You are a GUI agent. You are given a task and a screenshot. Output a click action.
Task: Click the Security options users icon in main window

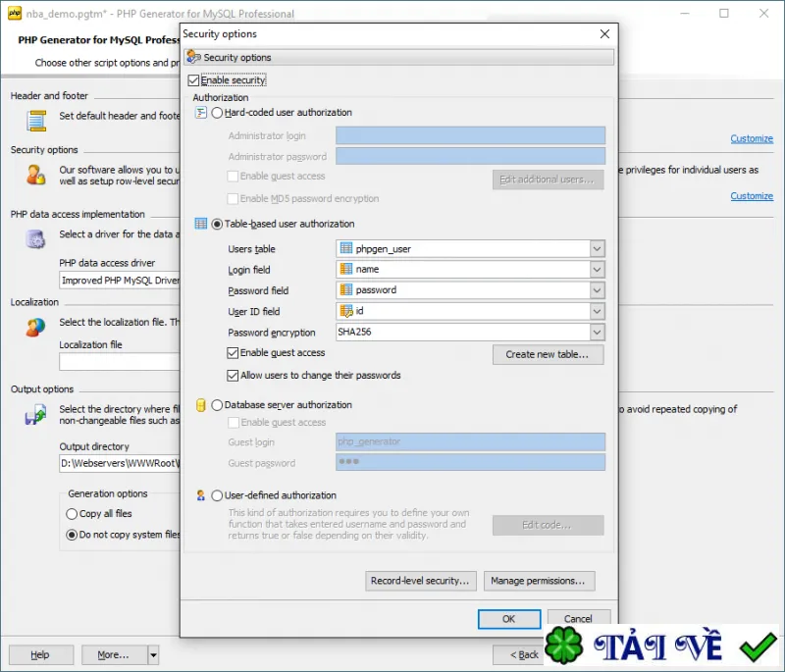click(x=36, y=176)
